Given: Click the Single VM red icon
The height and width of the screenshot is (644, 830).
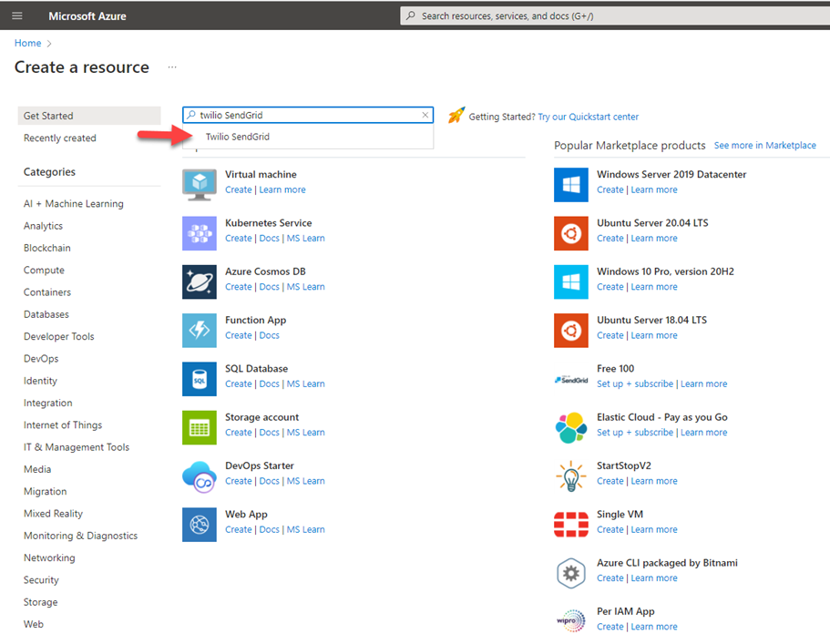Looking at the screenshot, I should click(x=570, y=525).
